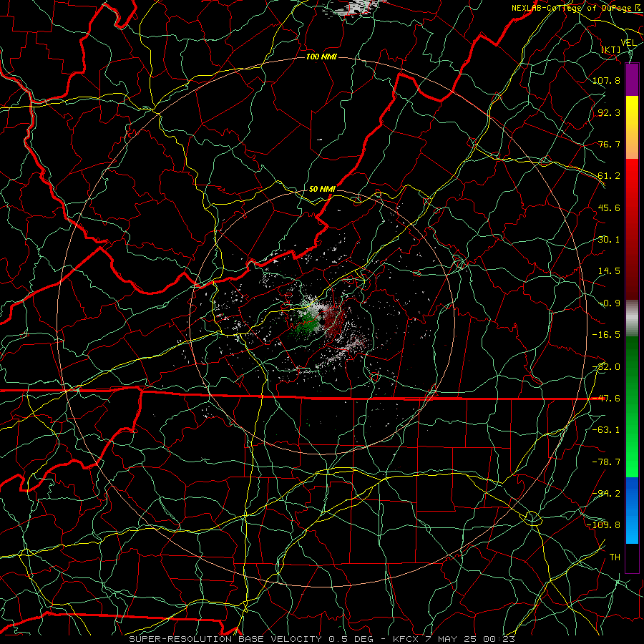This screenshot has width=644, height=644.
Task: Click the -47.6 velocity scale value
Action: pos(606,399)
